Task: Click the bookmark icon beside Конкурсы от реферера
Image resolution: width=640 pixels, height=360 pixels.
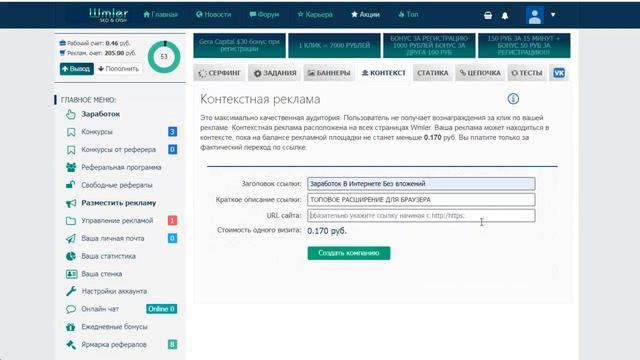Action: point(71,150)
